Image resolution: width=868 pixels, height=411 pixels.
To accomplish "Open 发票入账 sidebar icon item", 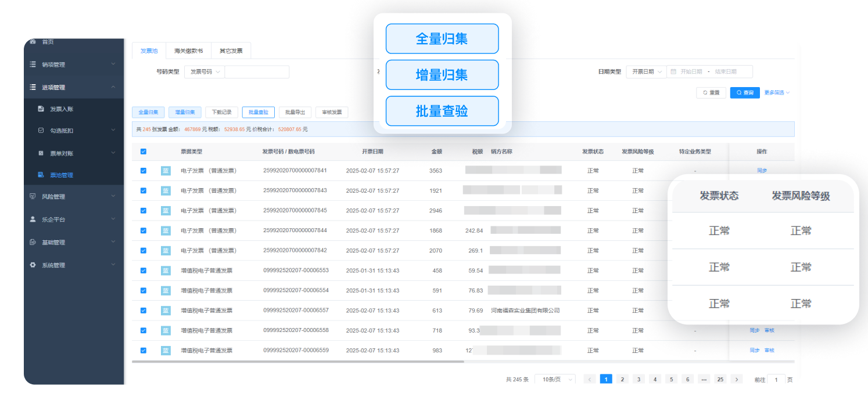I will 41,109.
